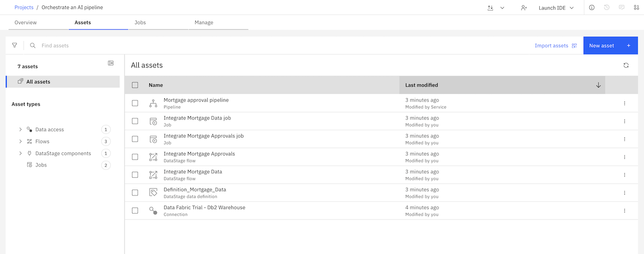Expand the Data access asset type
Viewport: 644px width, 254px height.
click(x=20, y=130)
